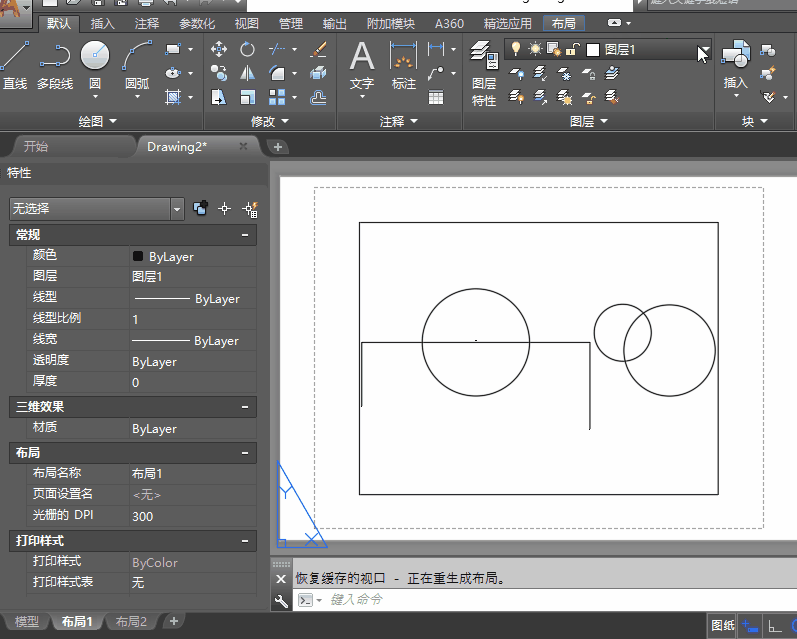Click the 图层1 layer color swatch

click(593, 49)
